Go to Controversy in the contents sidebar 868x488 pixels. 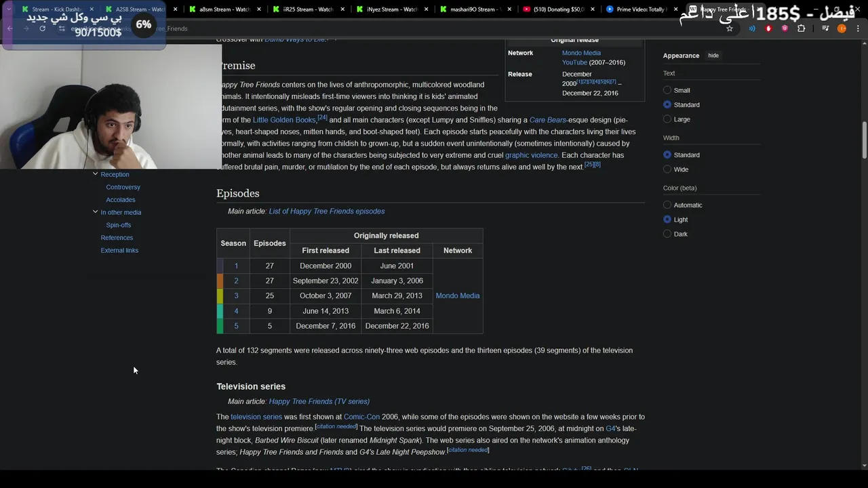[x=123, y=187]
